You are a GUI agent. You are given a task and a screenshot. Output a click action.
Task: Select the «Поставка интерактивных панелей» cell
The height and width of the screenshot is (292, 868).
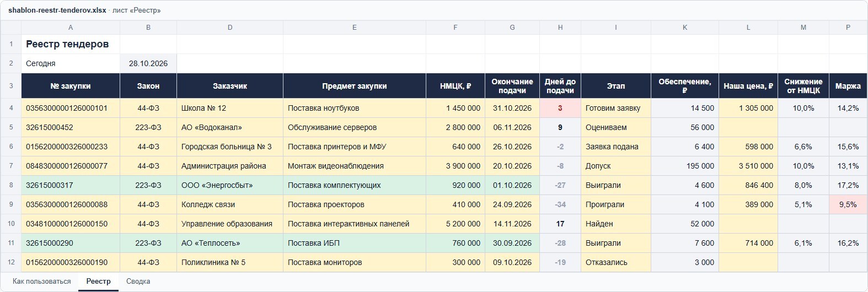(355, 224)
